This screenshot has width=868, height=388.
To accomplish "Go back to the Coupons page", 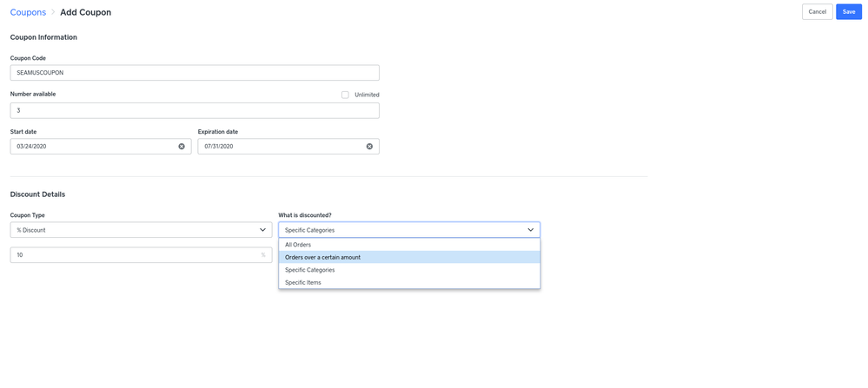I will tap(28, 12).
